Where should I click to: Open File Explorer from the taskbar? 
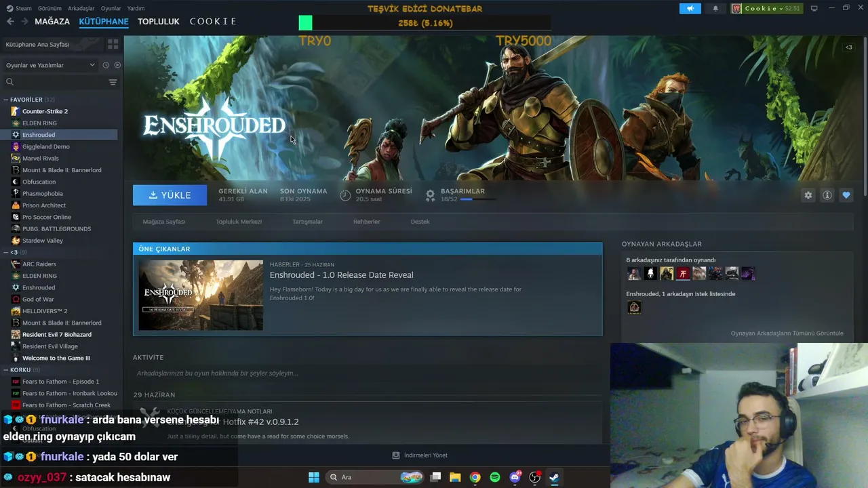(455, 477)
